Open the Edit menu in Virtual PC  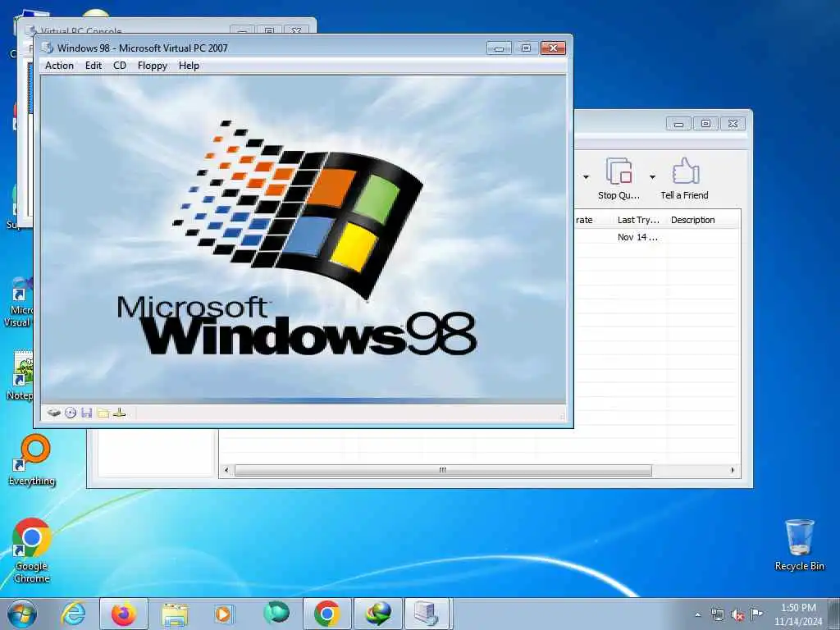(94, 66)
